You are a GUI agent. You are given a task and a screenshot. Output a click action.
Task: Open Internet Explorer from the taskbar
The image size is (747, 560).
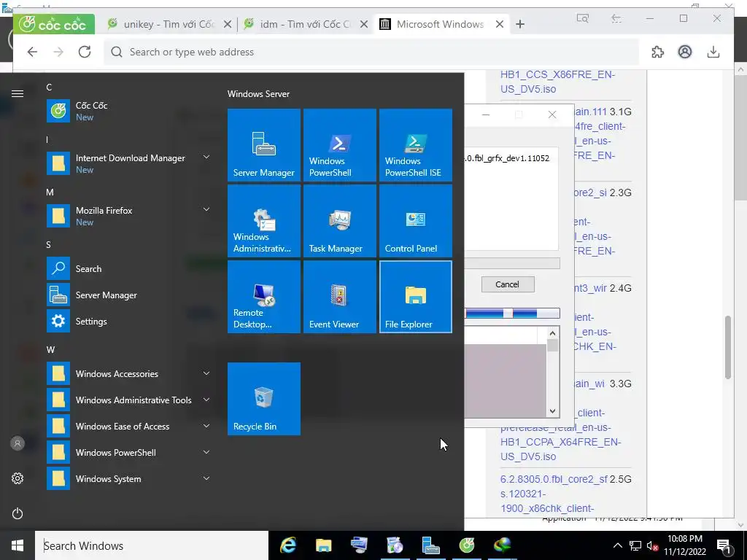pos(287,545)
